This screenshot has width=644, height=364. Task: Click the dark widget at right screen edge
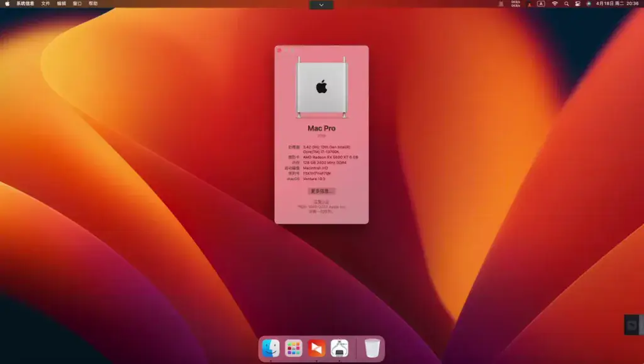pyautogui.click(x=633, y=325)
